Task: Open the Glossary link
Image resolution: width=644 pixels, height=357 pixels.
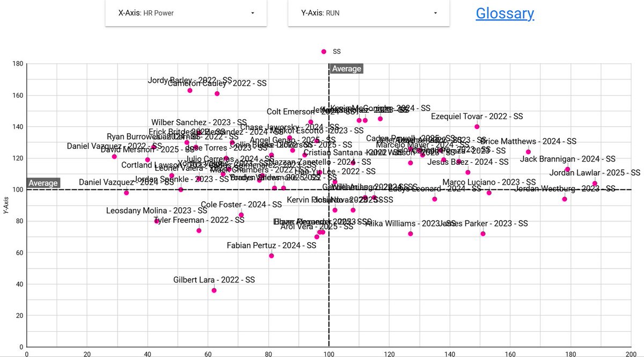Action: (x=505, y=13)
